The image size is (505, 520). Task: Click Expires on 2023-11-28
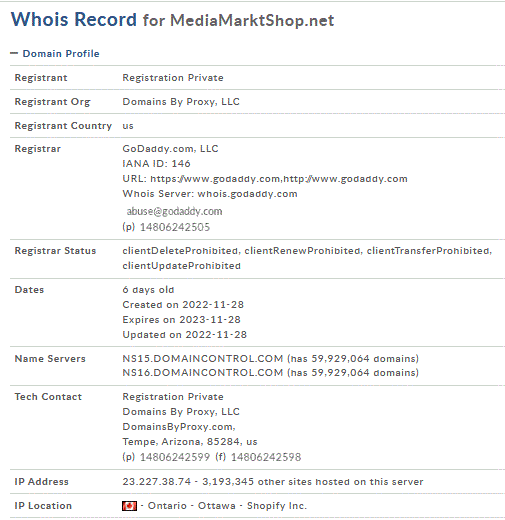181,320
